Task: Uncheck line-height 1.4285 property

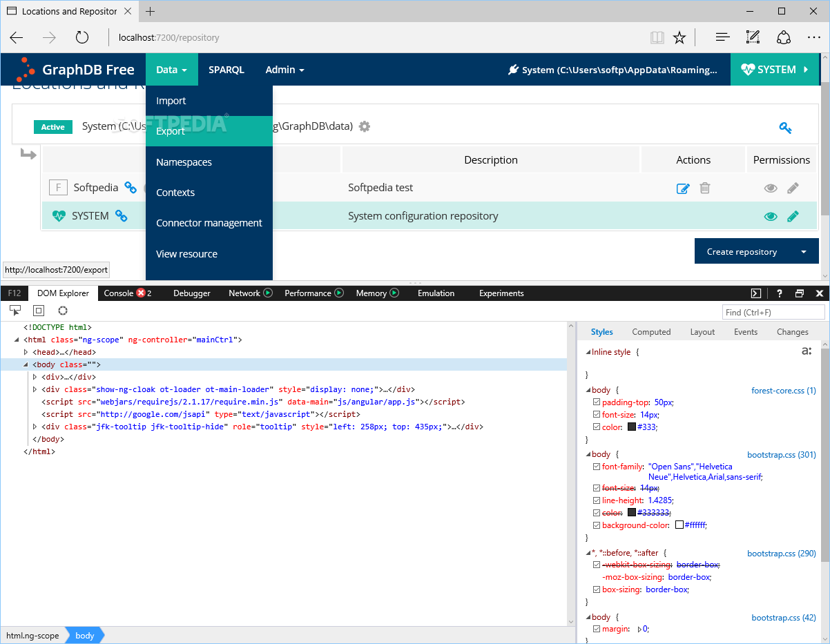Action: [597, 500]
